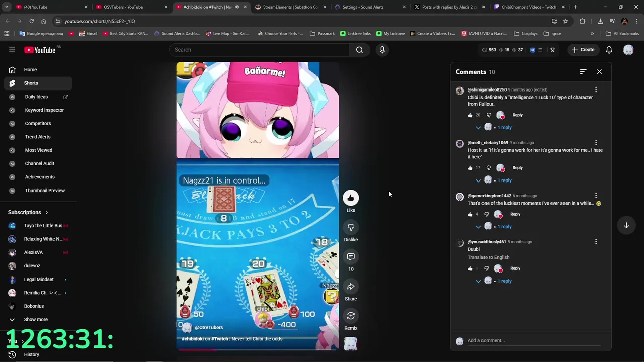The width and height of the screenshot is (644, 362).
Task: Start voice search with microphone
Action: tap(382, 50)
